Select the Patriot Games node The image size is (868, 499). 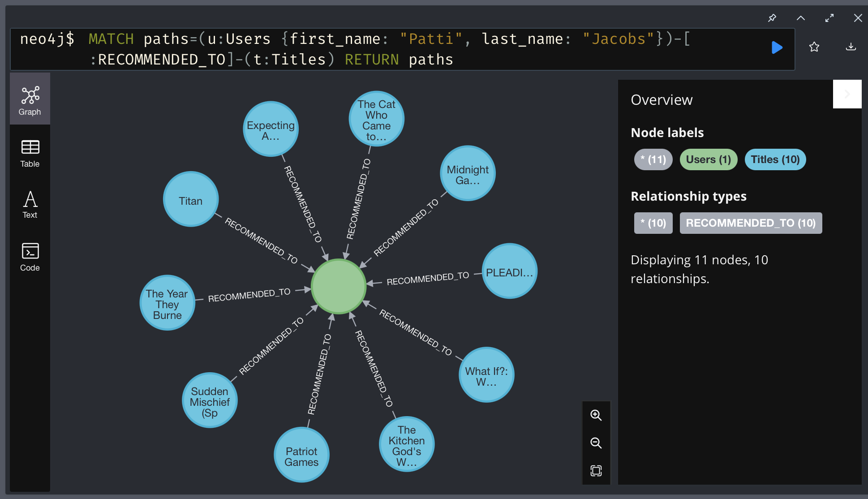point(301,455)
